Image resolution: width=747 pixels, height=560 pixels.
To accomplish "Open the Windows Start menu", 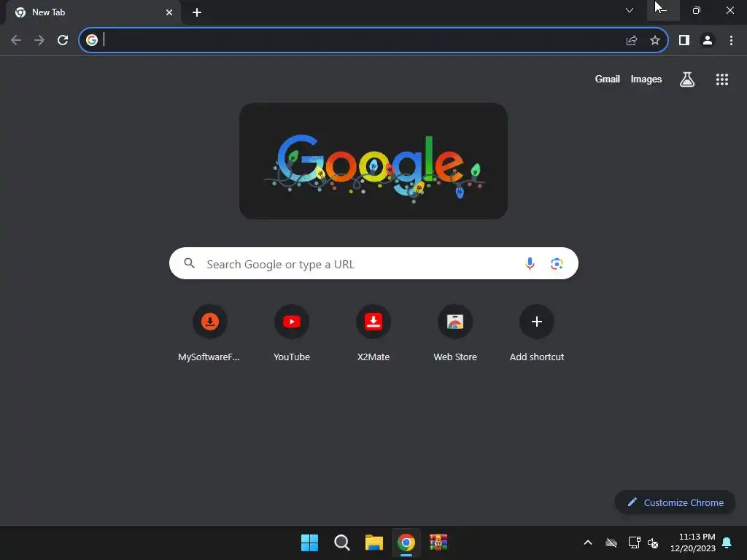I will (309, 542).
